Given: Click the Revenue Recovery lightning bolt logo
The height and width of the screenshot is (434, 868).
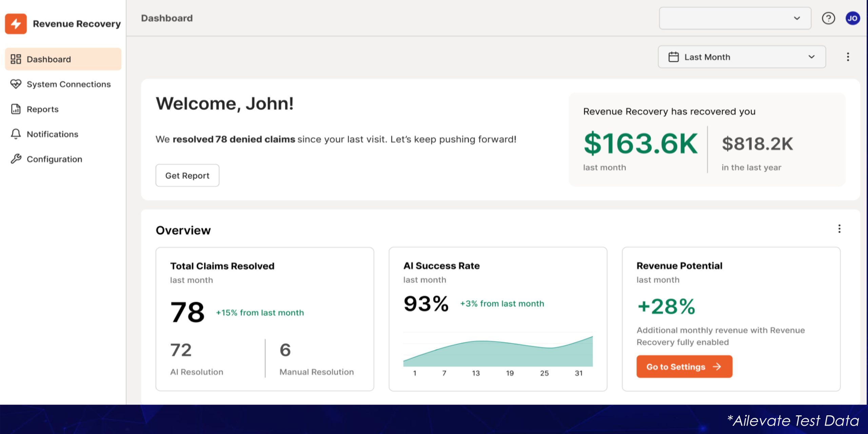Looking at the screenshot, I should (x=16, y=24).
